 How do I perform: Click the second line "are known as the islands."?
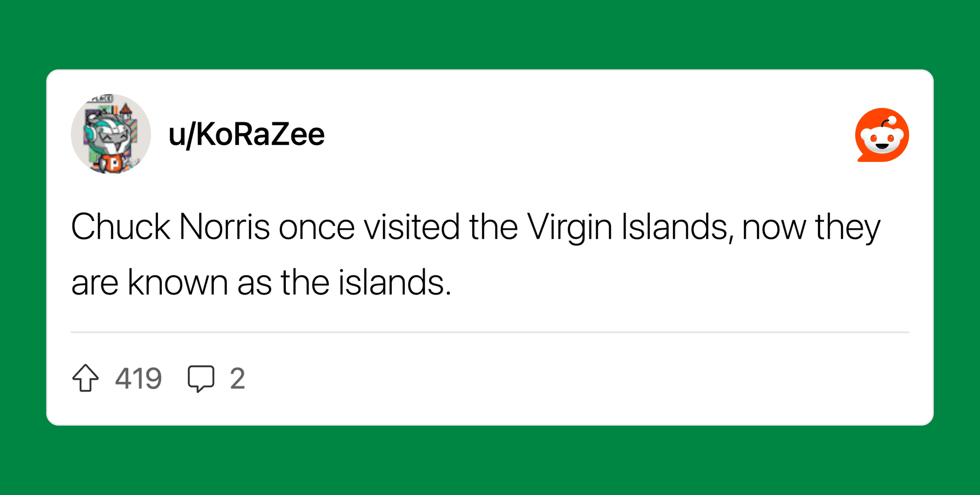(x=261, y=283)
